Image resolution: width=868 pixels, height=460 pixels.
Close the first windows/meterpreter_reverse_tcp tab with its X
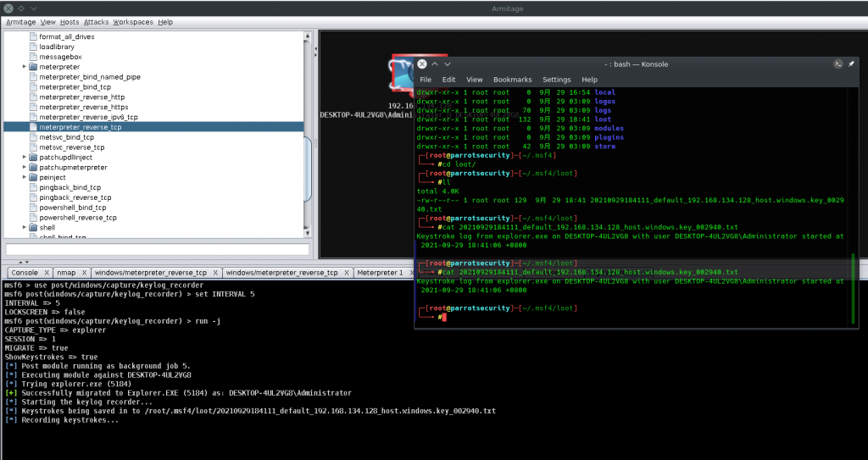tap(215, 273)
